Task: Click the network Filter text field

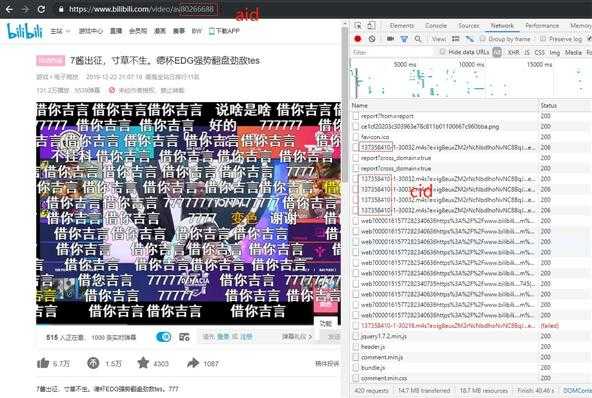Action: click(393, 52)
